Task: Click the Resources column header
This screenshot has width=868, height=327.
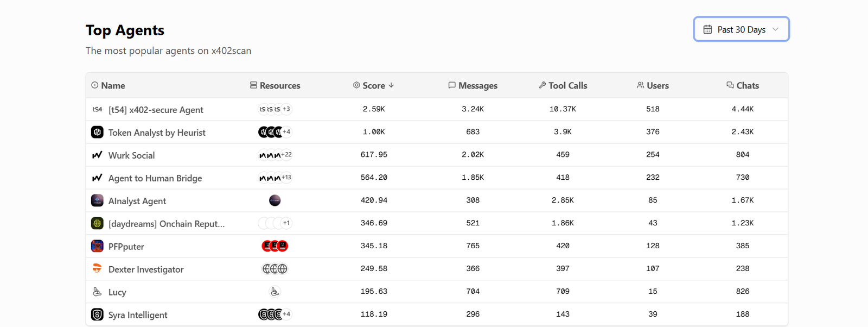Action: point(275,85)
